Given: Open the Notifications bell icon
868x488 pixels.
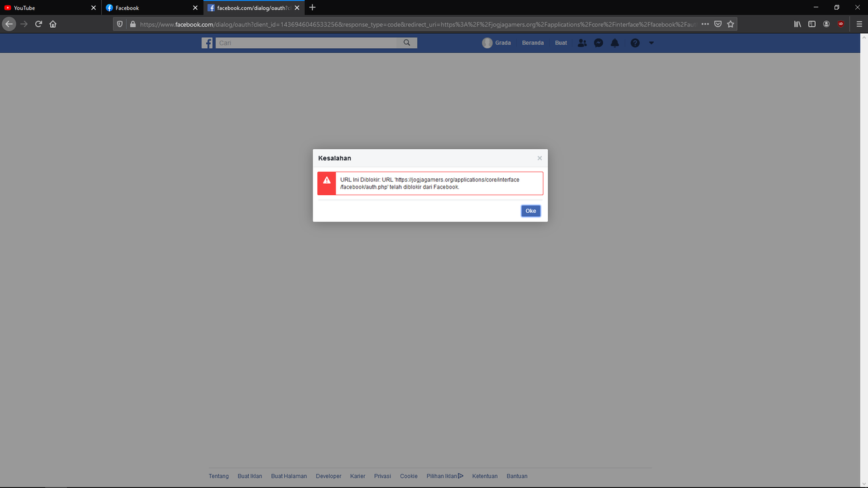Looking at the screenshot, I should point(615,43).
